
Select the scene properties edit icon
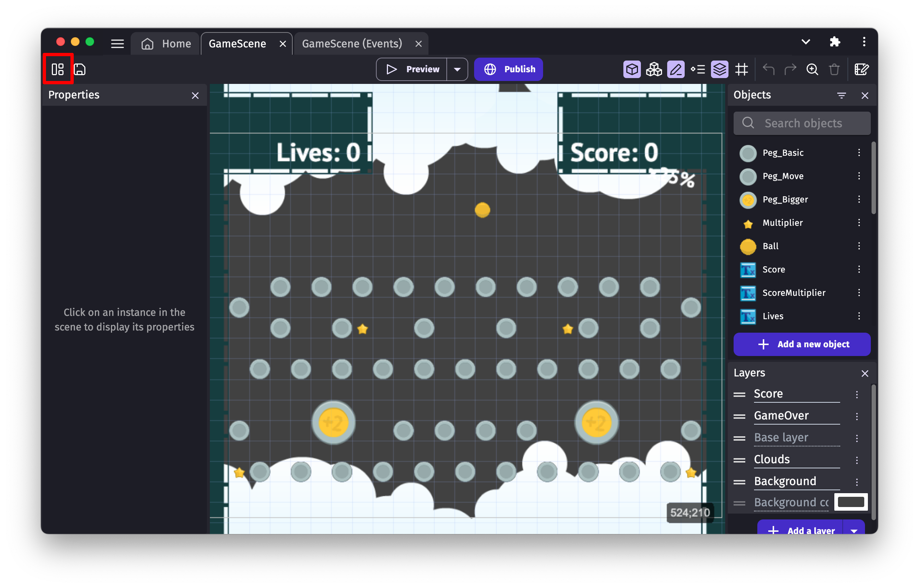[x=58, y=69]
